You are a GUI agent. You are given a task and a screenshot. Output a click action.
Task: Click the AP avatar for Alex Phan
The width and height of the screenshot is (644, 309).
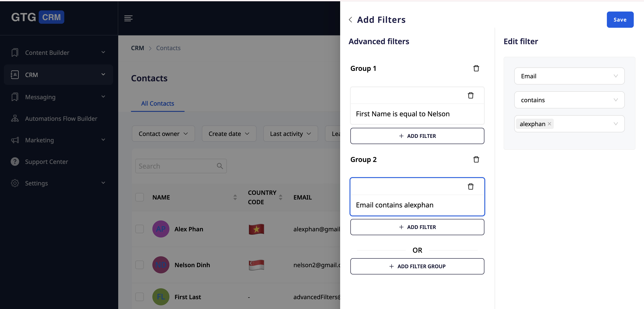161,229
